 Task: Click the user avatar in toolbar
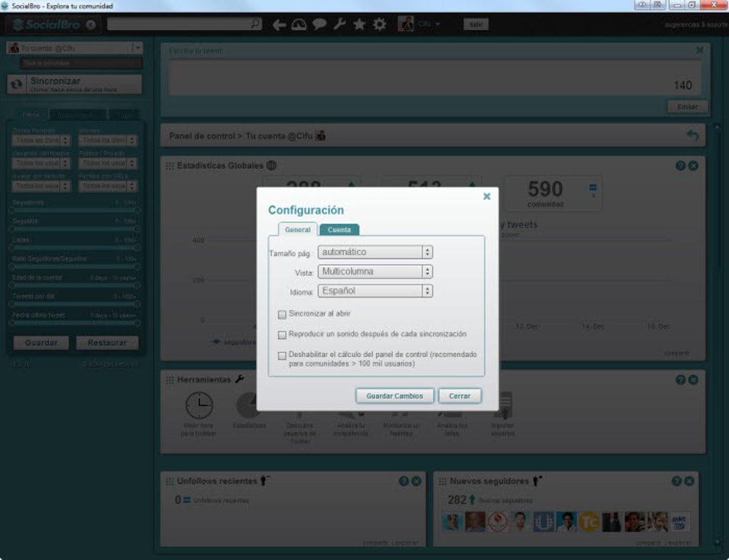405,24
